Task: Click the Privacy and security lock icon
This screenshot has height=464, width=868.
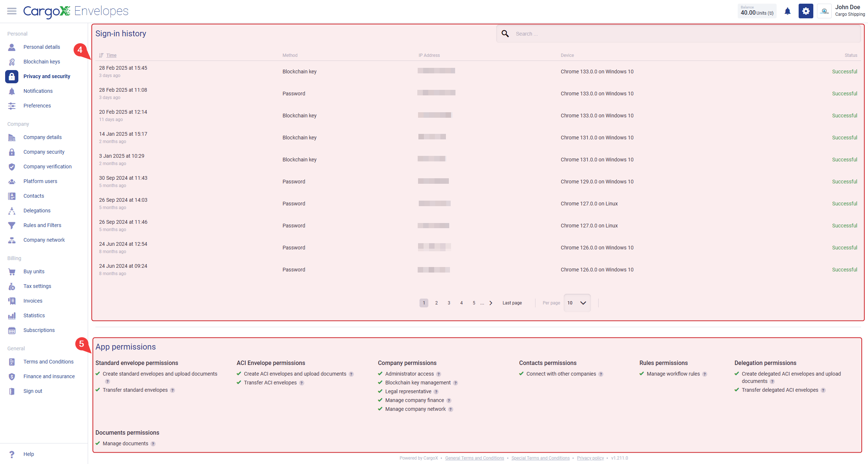Action: 12,76
